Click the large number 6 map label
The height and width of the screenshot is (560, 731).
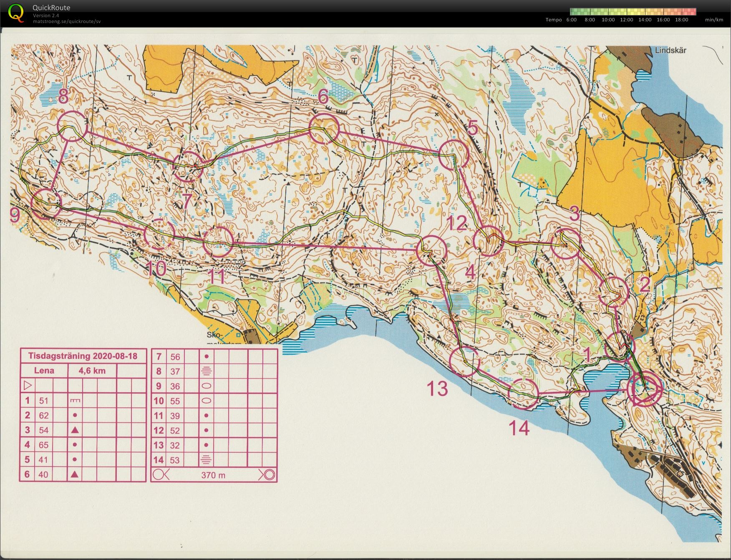point(323,96)
